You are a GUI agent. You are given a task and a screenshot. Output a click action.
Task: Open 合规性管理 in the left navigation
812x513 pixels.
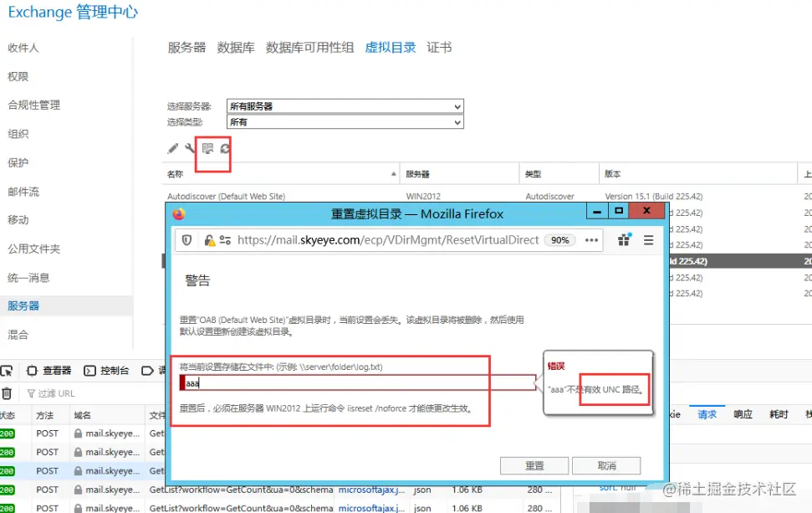(33, 105)
